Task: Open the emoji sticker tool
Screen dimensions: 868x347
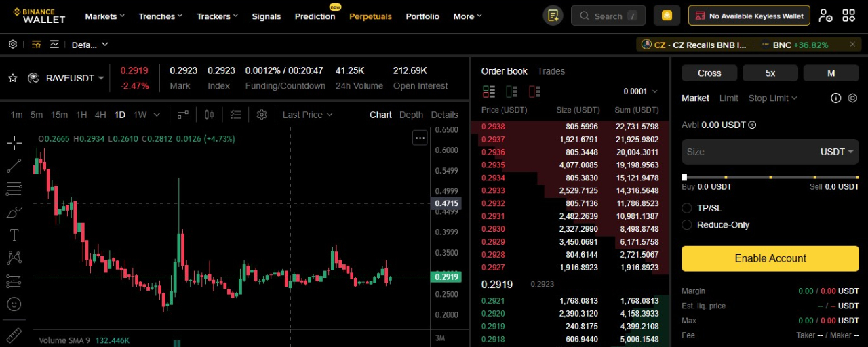Action: pyautogui.click(x=14, y=304)
